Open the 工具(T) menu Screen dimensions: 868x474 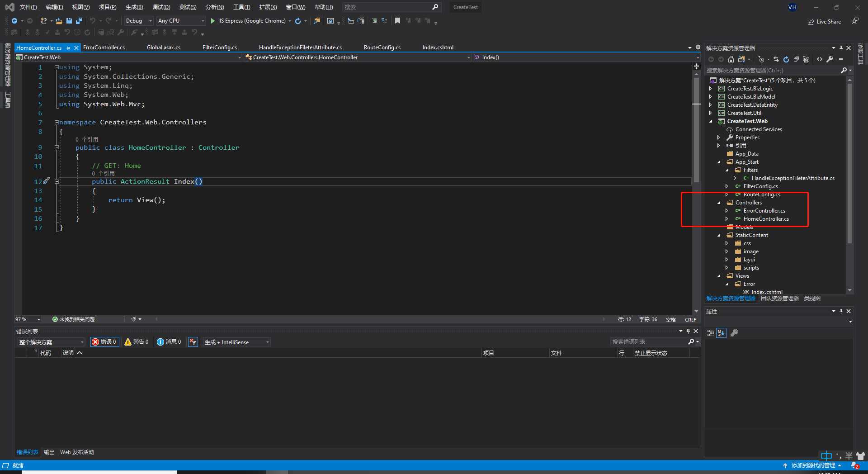[x=241, y=7]
